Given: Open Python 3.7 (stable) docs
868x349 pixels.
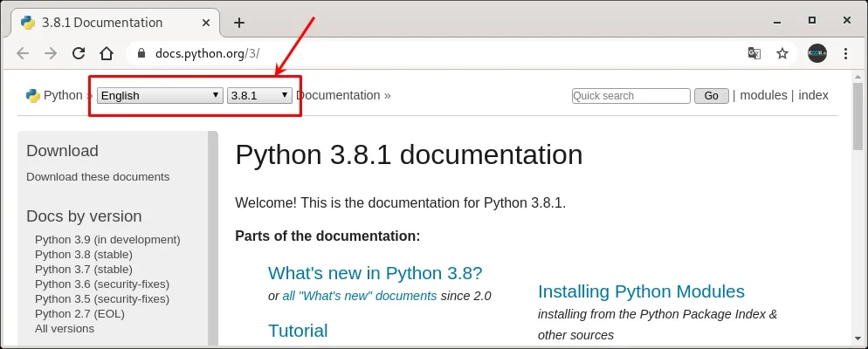Looking at the screenshot, I should [84, 270].
